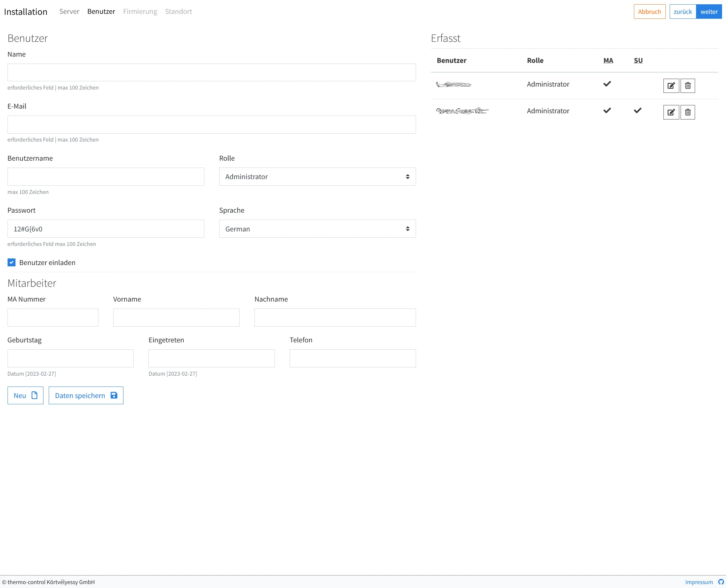This screenshot has width=726, height=588.
Task: Edit the first Administrator user entry
Action: [671, 86]
